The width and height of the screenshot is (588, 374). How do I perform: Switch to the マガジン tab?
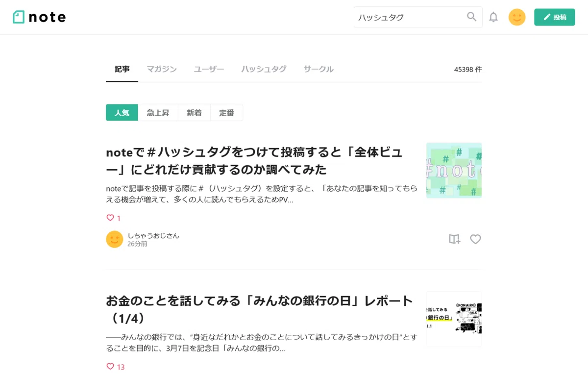point(162,69)
